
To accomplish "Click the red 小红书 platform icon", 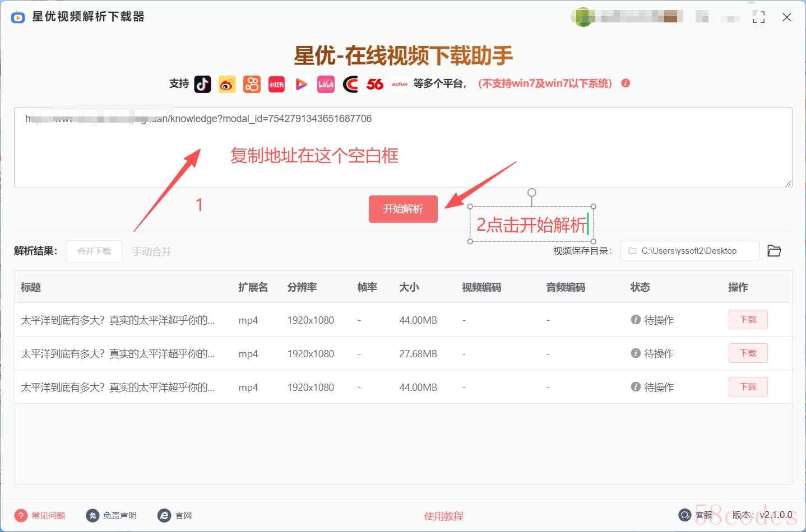I will point(276,84).
